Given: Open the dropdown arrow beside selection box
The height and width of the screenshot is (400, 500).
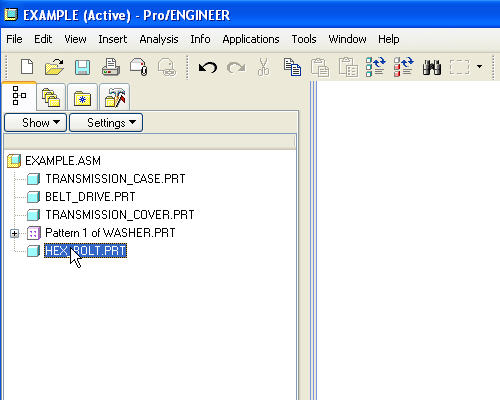Looking at the screenshot, I should (479, 67).
